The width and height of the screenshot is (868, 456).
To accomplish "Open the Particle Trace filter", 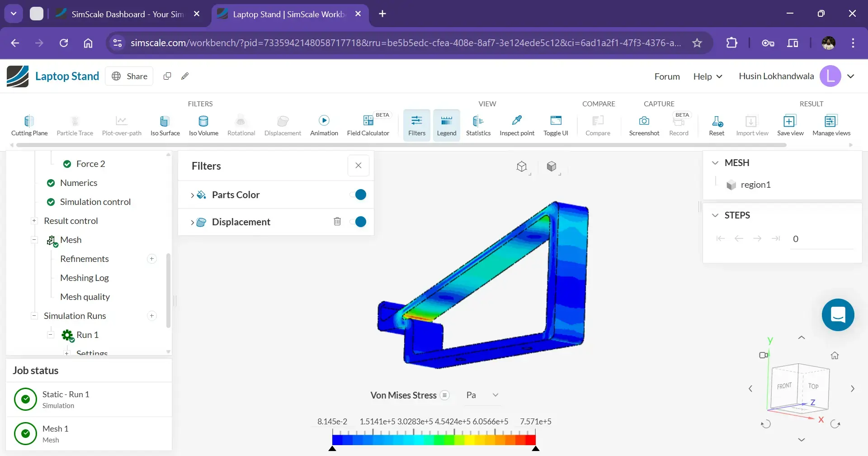I will (x=75, y=125).
